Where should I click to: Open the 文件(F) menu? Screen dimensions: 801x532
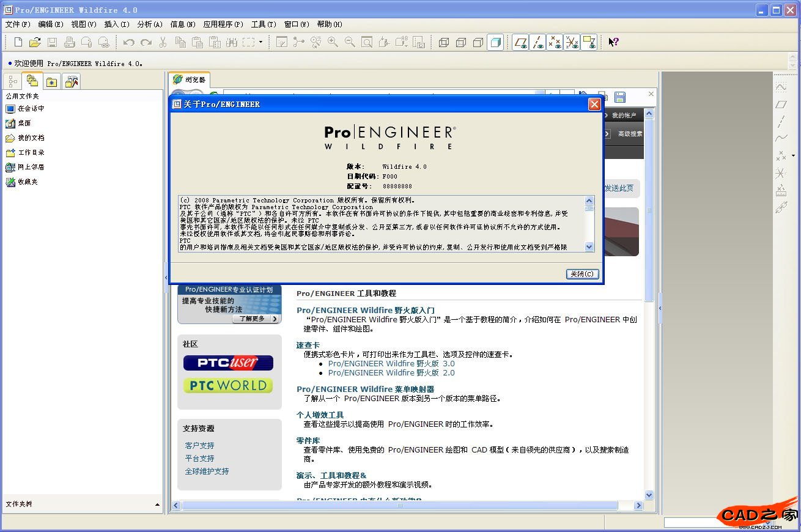18,24
